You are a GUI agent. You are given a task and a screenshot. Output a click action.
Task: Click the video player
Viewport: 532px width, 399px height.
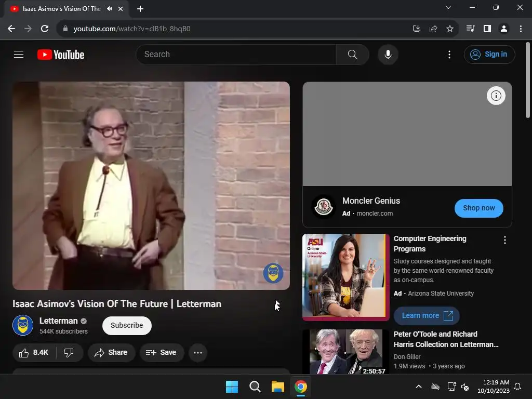pyautogui.click(x=151, y=185)
